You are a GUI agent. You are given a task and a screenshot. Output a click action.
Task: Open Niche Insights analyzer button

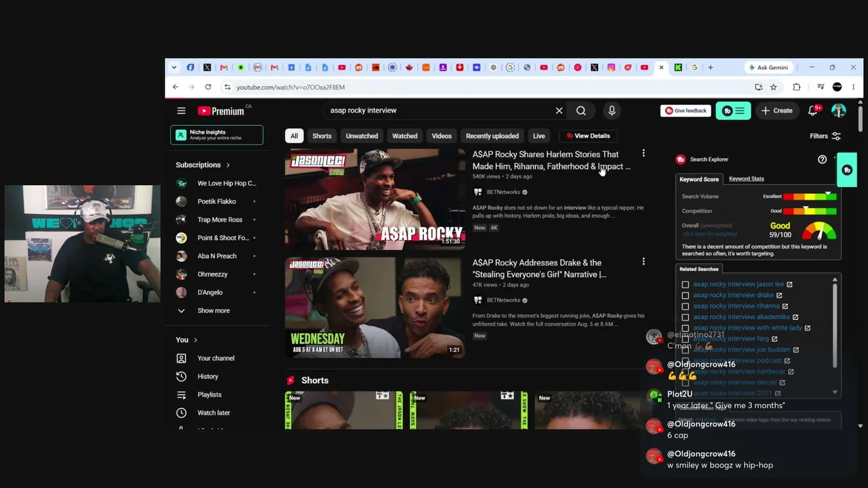(x=217, y=135)
